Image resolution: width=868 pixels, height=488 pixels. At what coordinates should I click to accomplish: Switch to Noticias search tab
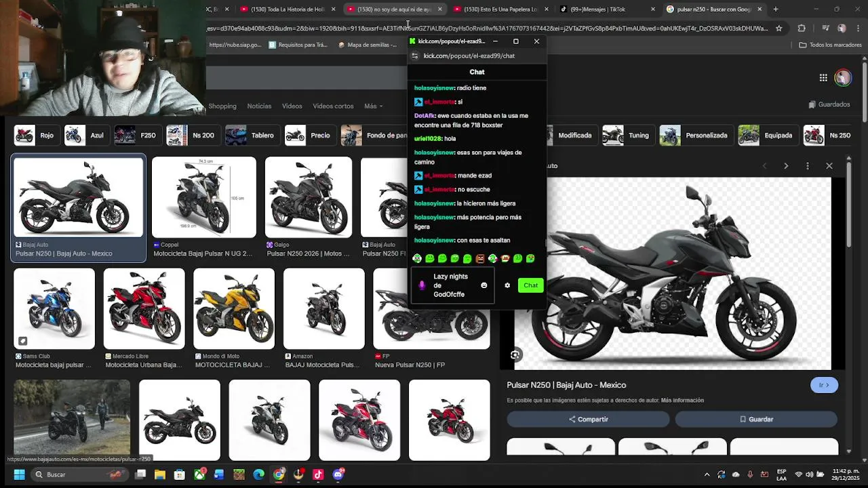(x=259, y=106)
